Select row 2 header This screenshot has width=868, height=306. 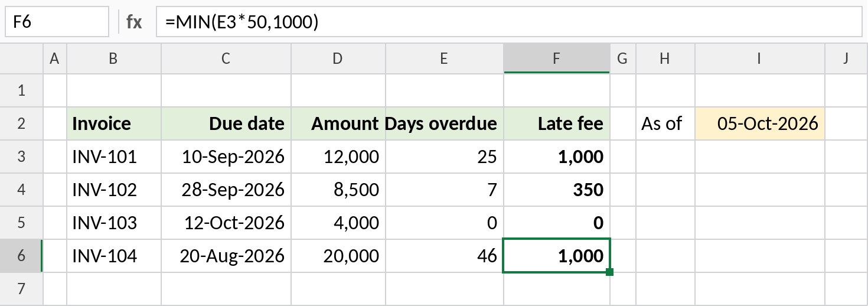(x=22, y=123)
